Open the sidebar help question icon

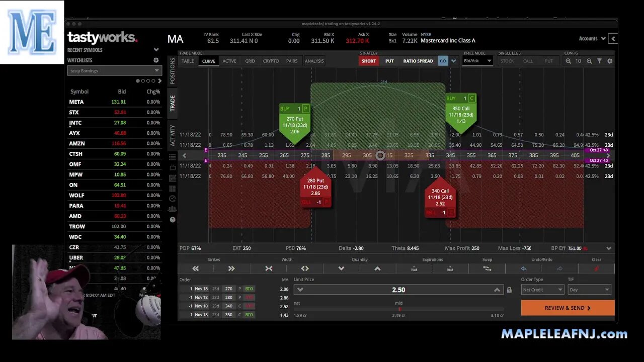point(173,220)
